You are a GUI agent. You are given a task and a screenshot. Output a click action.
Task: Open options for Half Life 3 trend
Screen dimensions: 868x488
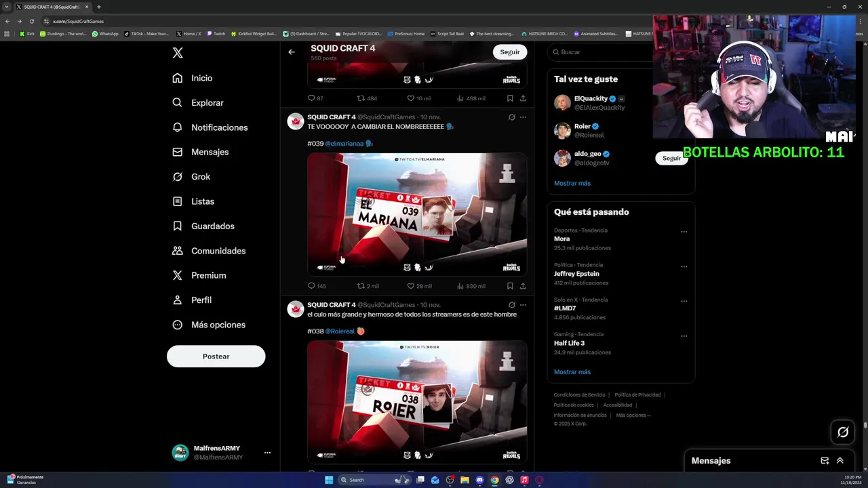(684, 336)
